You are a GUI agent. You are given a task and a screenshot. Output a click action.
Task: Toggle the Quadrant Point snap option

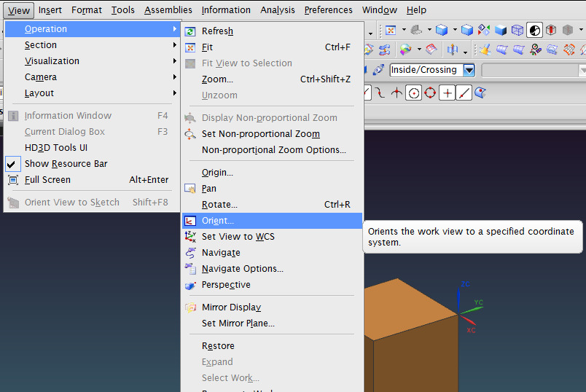430,93
